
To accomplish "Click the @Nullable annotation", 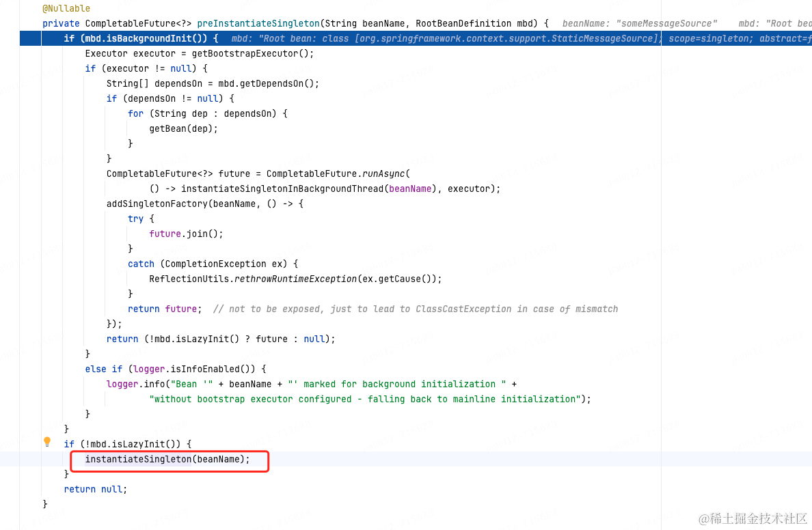I will pos(66,8).
